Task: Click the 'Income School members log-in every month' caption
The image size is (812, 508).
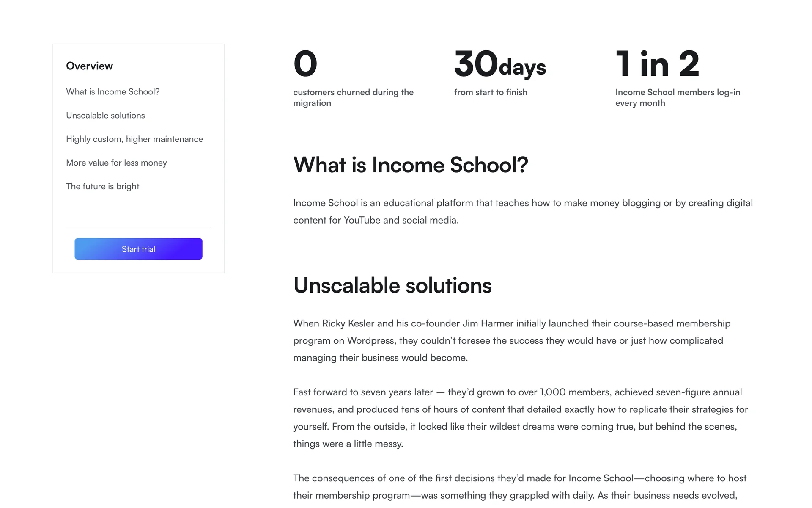Action: point(678,98)
